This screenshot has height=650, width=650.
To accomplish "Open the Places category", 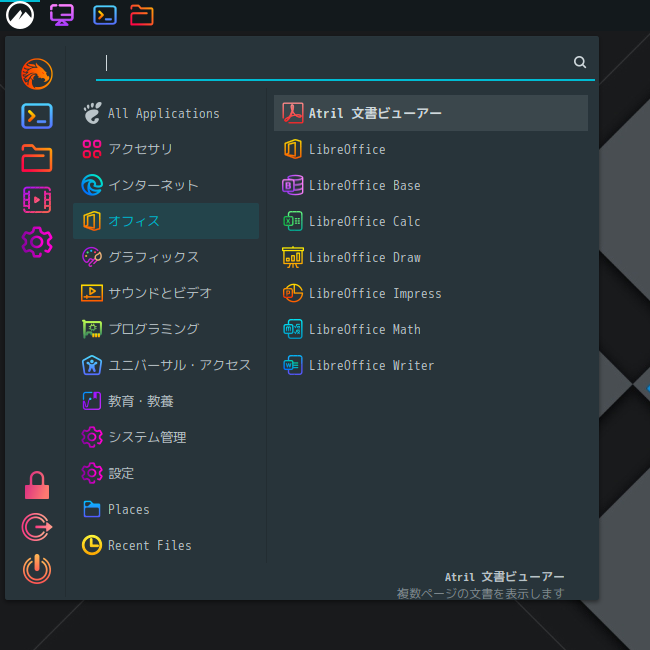I will click(166, 509).
